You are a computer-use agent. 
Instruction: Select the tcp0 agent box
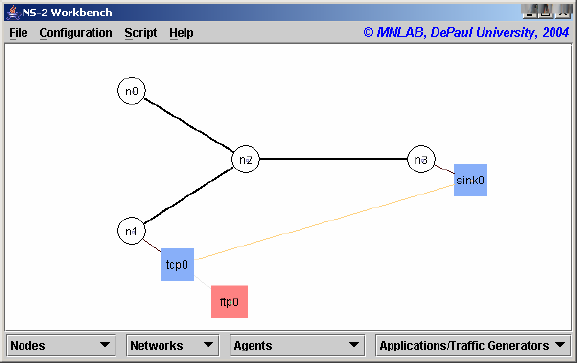point(177,264)
